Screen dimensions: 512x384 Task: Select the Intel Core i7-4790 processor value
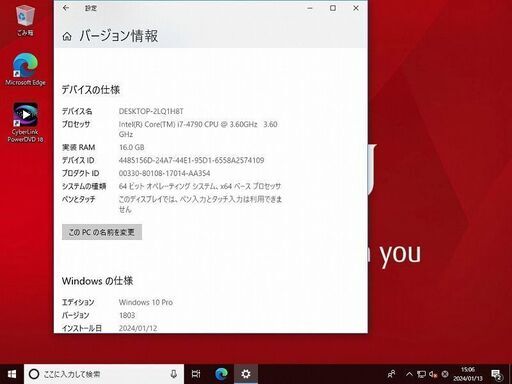[x=198, y=129]
